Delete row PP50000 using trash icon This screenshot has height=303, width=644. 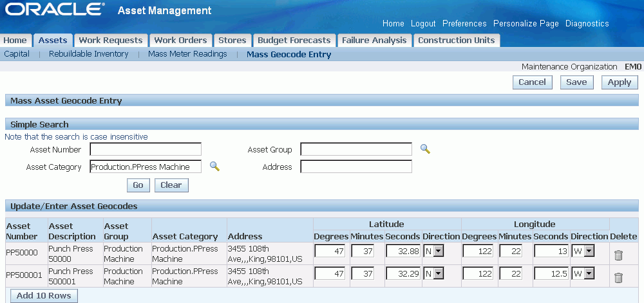pos(618,255)
